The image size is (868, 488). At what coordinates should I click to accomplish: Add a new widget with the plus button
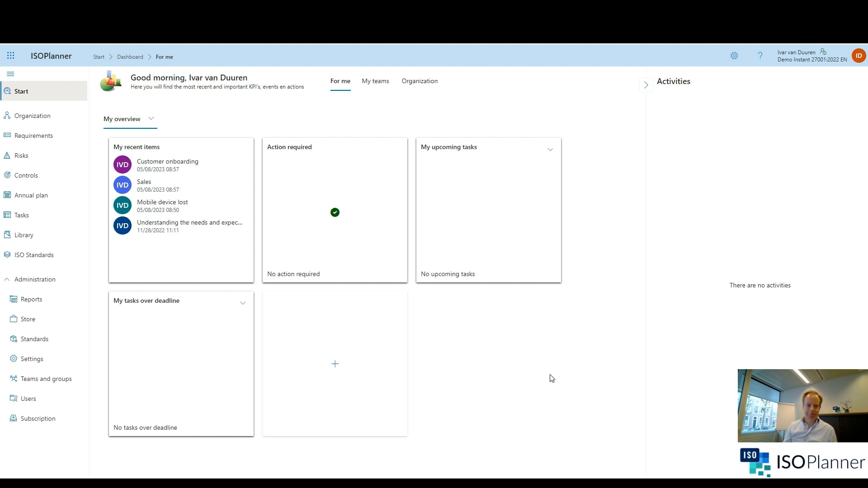[335, 363]
